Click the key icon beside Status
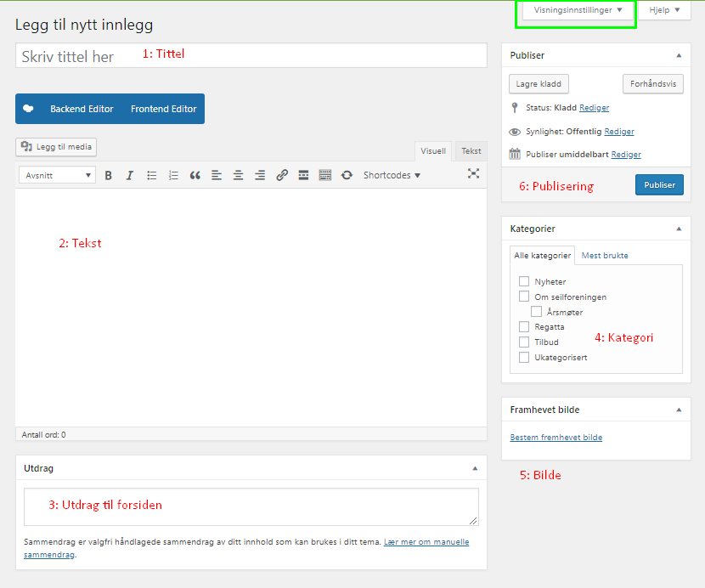The height and width of the screenshot is (588, 705). coord(515,108)
